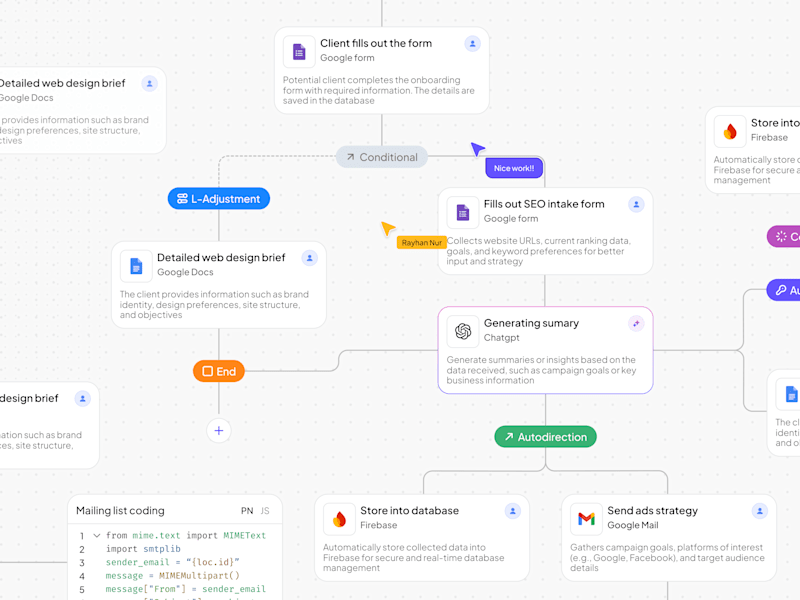Image resolution: width=800 pixels, height=600 pixels.
Task: Click the Google Forms icon on Client fills out the form
Action: click(299, 52)
